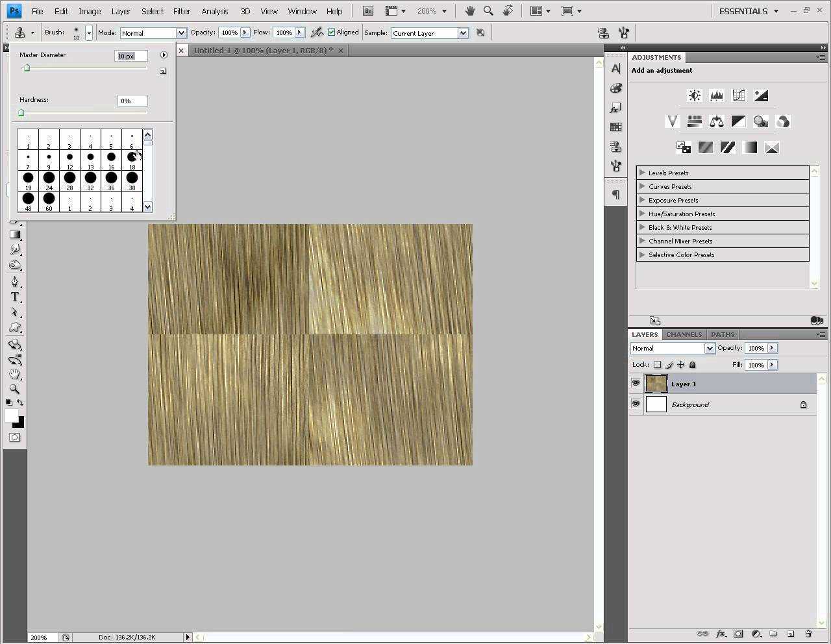Click the Black & White adjustment icon
Viewport: 831px width, 644px height.
(739, 121)
